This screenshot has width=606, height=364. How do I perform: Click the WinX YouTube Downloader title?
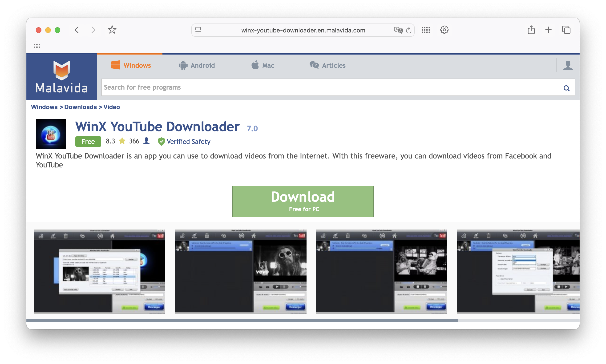click(x=158, y=127)
